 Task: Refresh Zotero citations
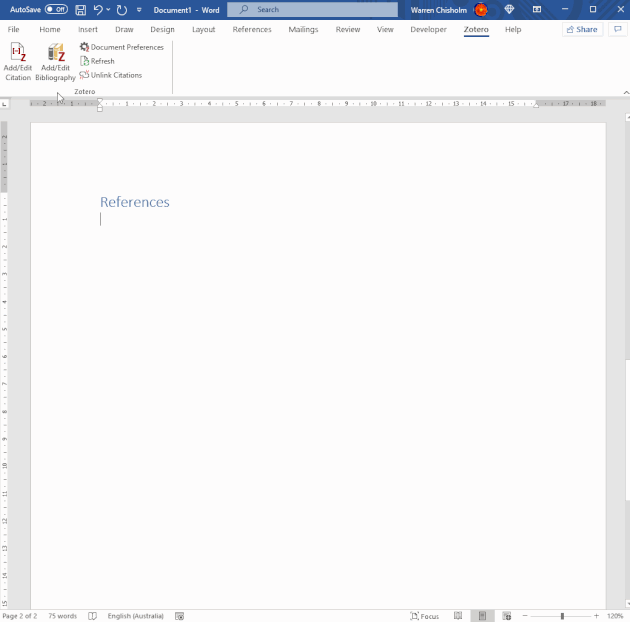(x=97, y=61)
